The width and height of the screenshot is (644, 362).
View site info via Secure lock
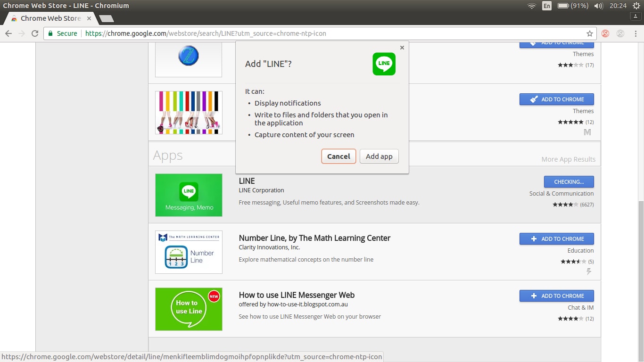click(63, 33)
